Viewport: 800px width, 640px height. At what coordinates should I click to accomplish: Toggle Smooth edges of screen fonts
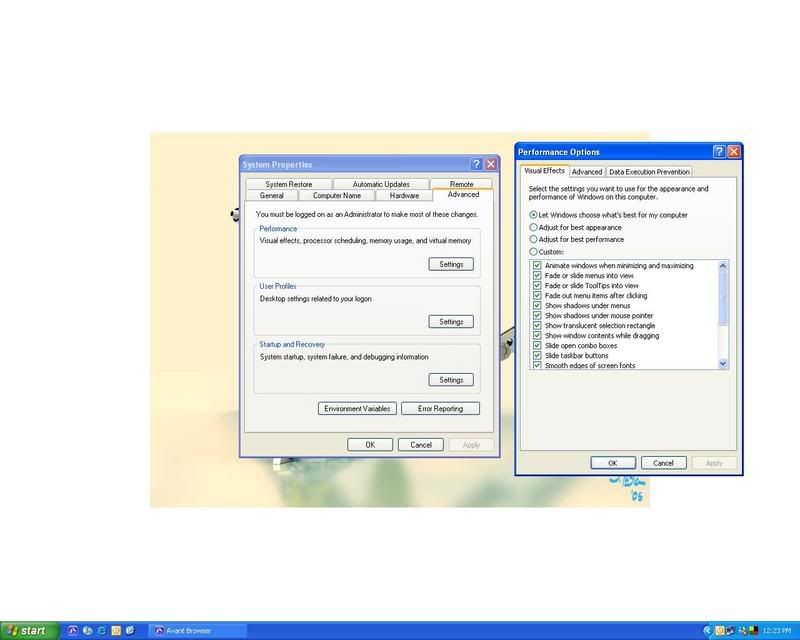537,365
